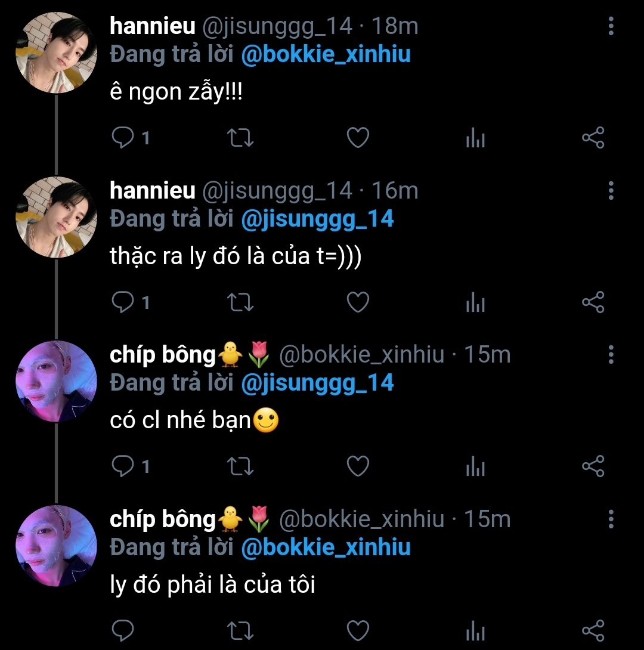The width and height of the screenshot is (644, 650).
Task: Open more options on "thặc ra ly đó" tweet
Action: tap(611, 191)
